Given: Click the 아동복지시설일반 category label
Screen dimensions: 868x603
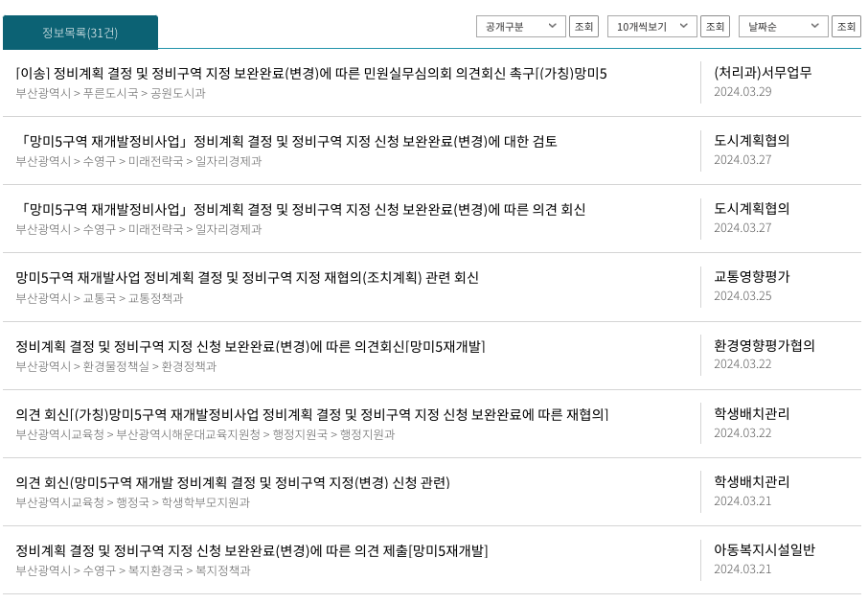Looking at the screenshot, I should pos(765,550).
